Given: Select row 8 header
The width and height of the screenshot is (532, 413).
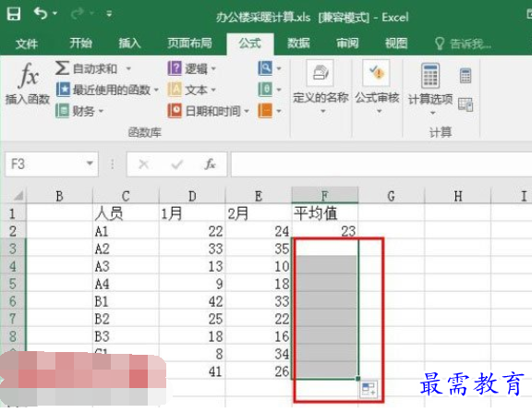Looking at the screenshot, I should pyautogui.click(x=13, y=336).
